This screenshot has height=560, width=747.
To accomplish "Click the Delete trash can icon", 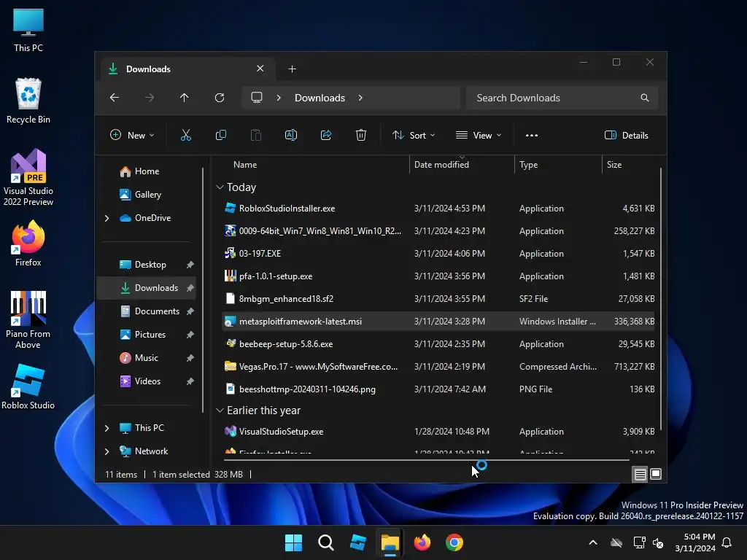I will tap(361, 135).
